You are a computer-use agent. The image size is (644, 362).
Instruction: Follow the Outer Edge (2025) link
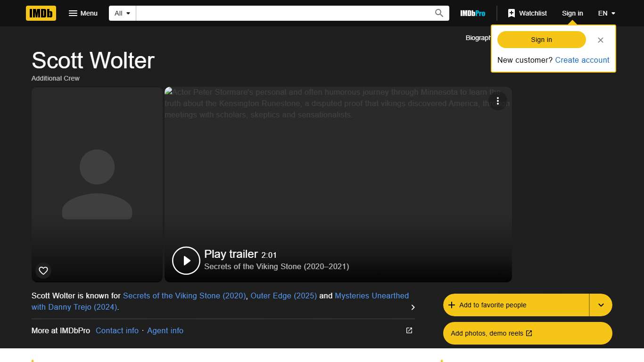(283, 296)
